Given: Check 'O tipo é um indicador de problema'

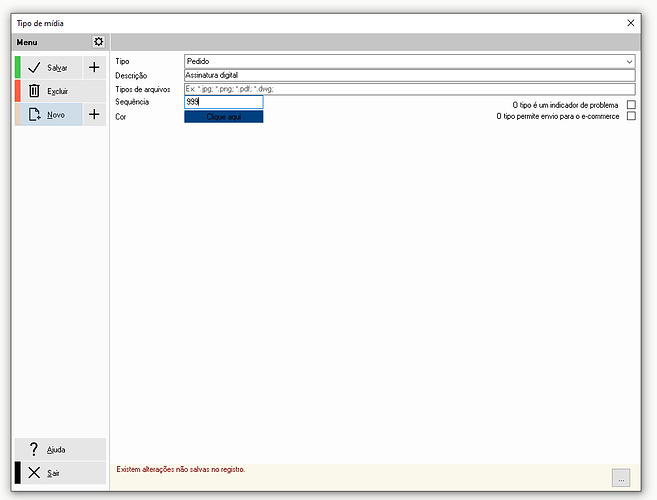Looking at the screenshot, I should point(631,105).
